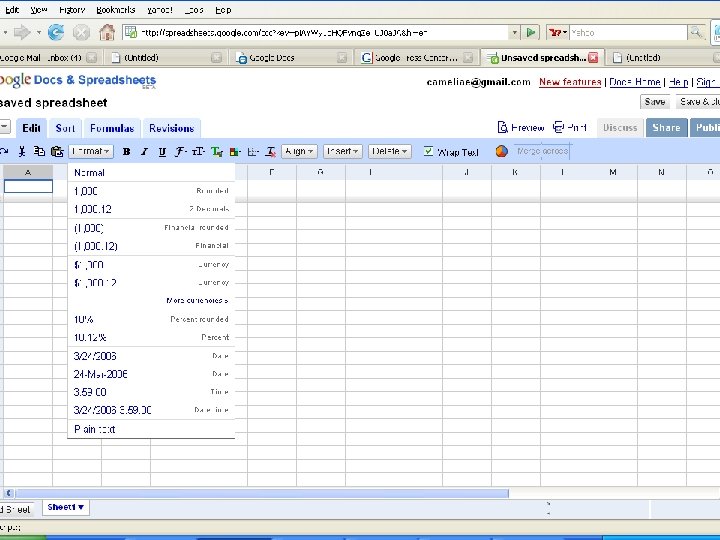Choose 1,000 Rounded number format
This screenshot has width=720, height=540.
(151, 191)
